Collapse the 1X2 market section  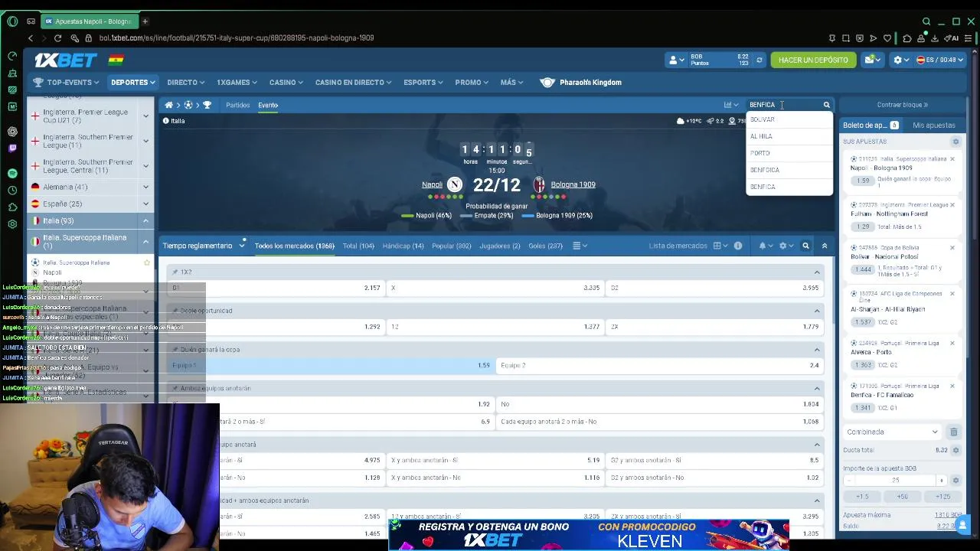coord(817,272)
